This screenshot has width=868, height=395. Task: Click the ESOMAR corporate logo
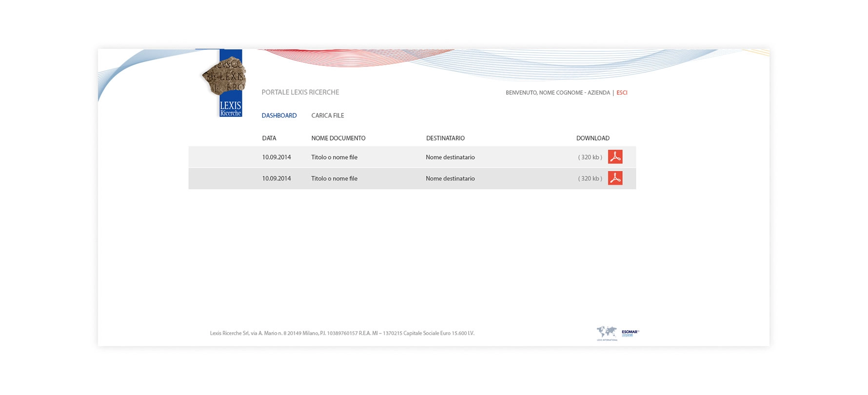pos(630,333)
